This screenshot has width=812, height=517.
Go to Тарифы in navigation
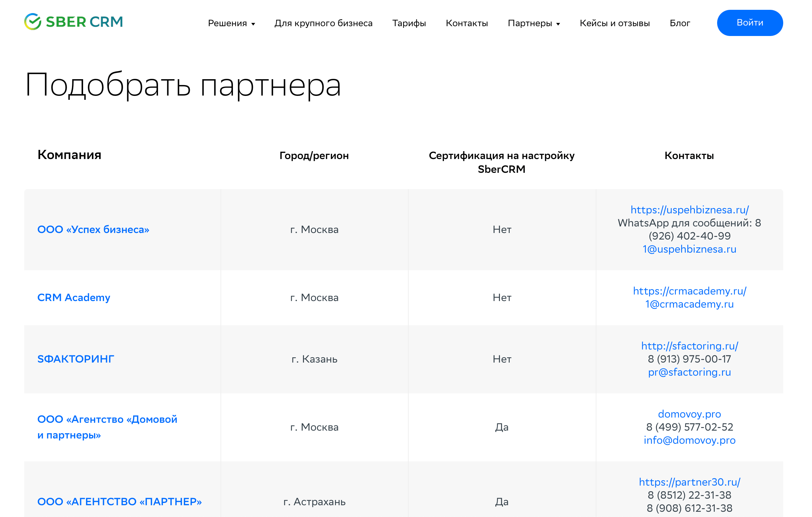[x=409, y=23]
